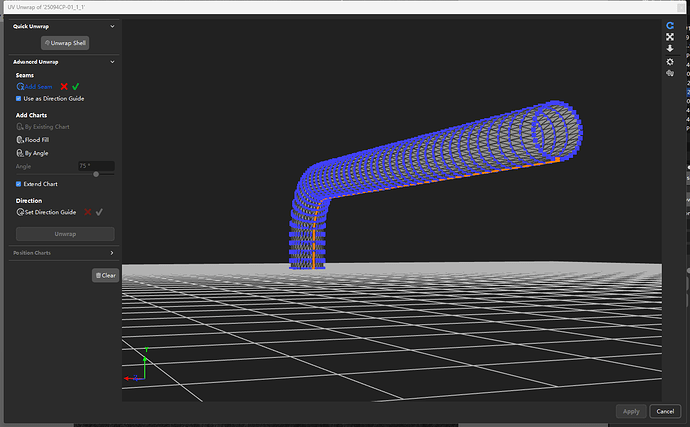Choose By Angle chart tool

tap(32, 153)
